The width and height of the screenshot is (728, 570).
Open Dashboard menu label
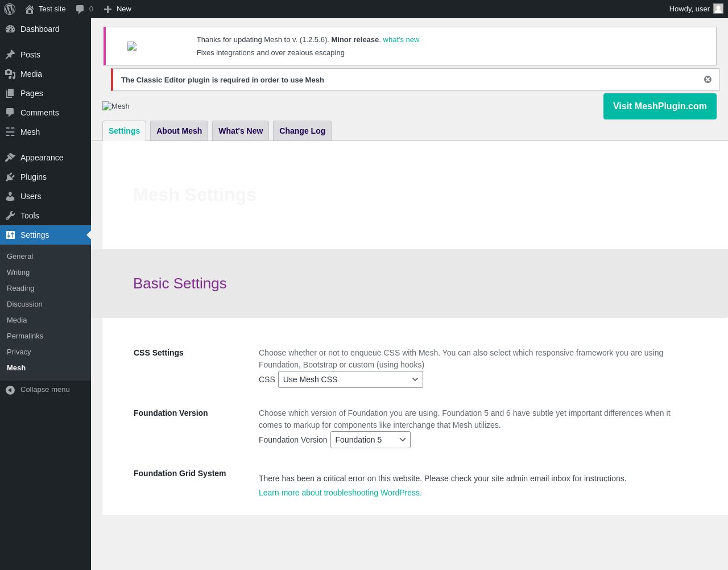pos(40,29)
